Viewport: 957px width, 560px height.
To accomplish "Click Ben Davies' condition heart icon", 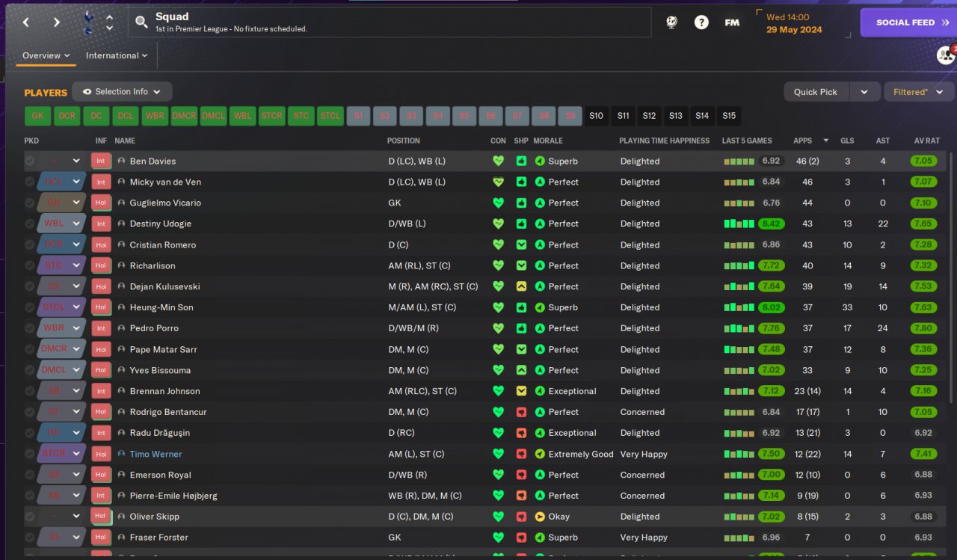I will tap(499, 161).
